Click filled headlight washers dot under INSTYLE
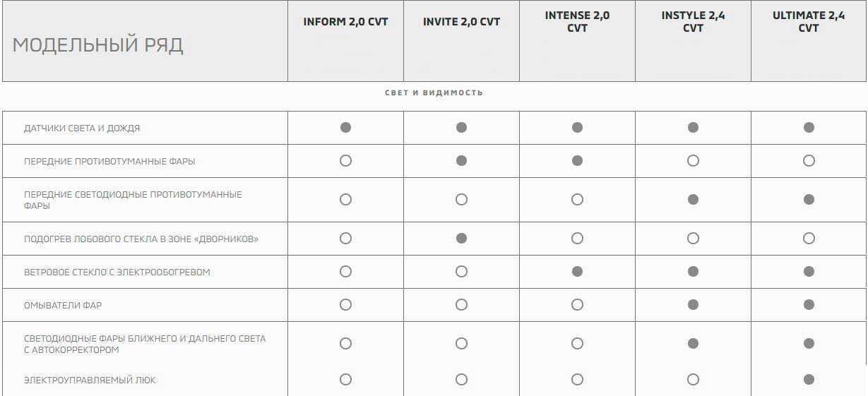Image resolution: width=868 pixels, height=396 pixels. coord(693,305)
